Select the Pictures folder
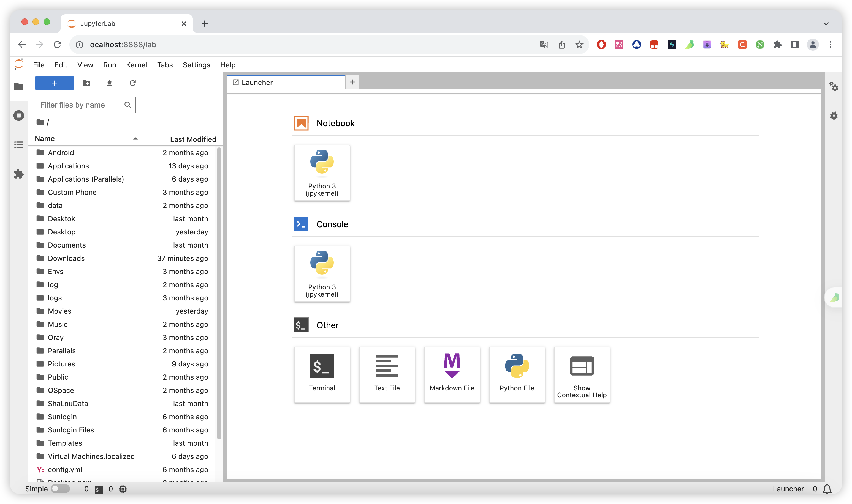 coord(122,364)
